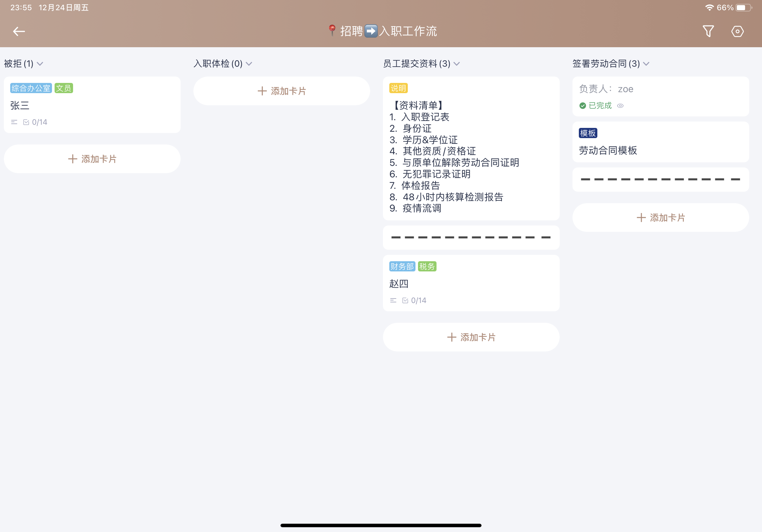Click the 员工提交资料 (3) list title

(x=417, y=64)
